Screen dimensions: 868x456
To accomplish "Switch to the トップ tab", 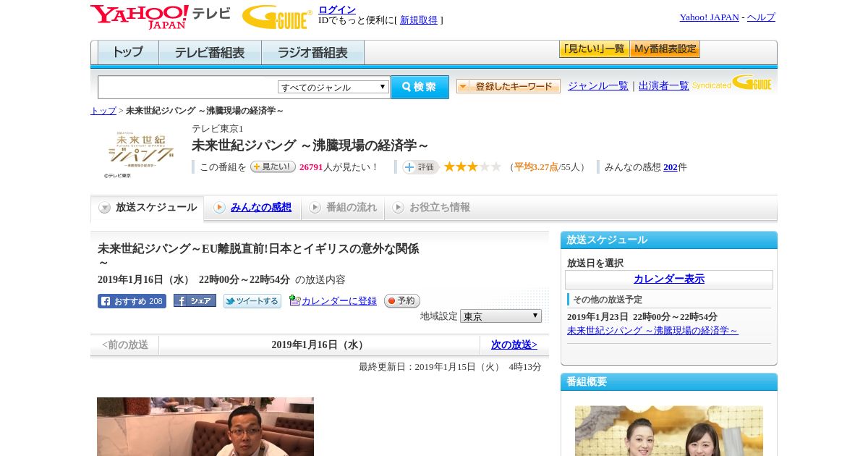I will (x=128, y=53).
